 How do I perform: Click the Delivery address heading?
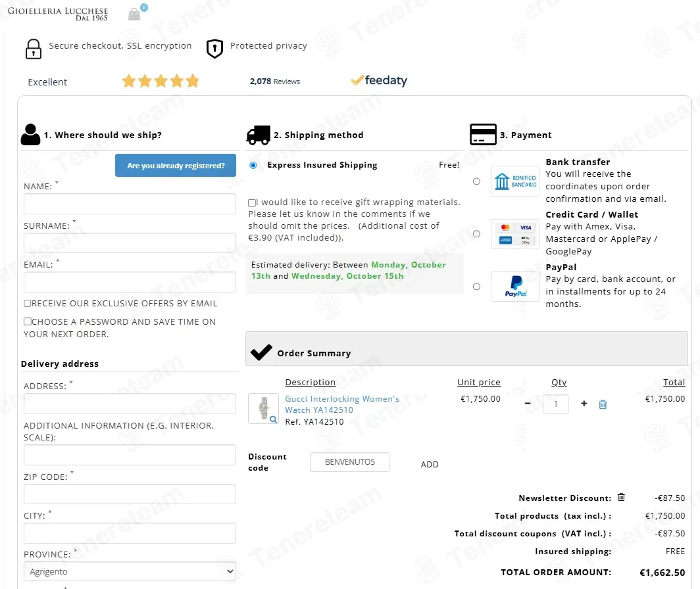(60, 364)
